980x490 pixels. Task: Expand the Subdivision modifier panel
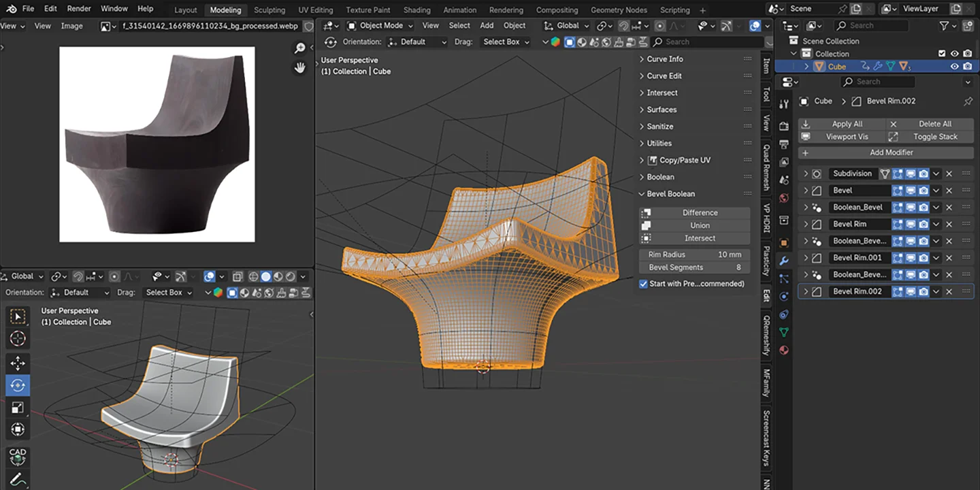pyautogui.click(x=806, y=173)
